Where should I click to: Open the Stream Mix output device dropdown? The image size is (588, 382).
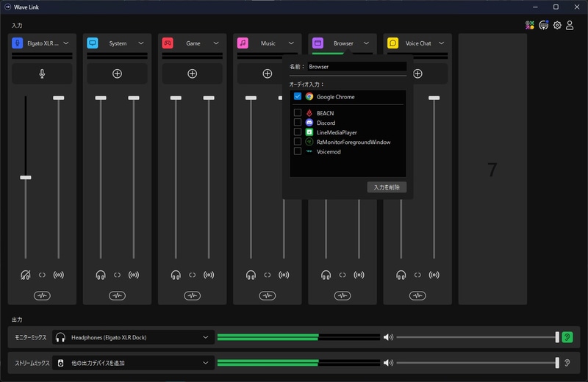[134, 363]
